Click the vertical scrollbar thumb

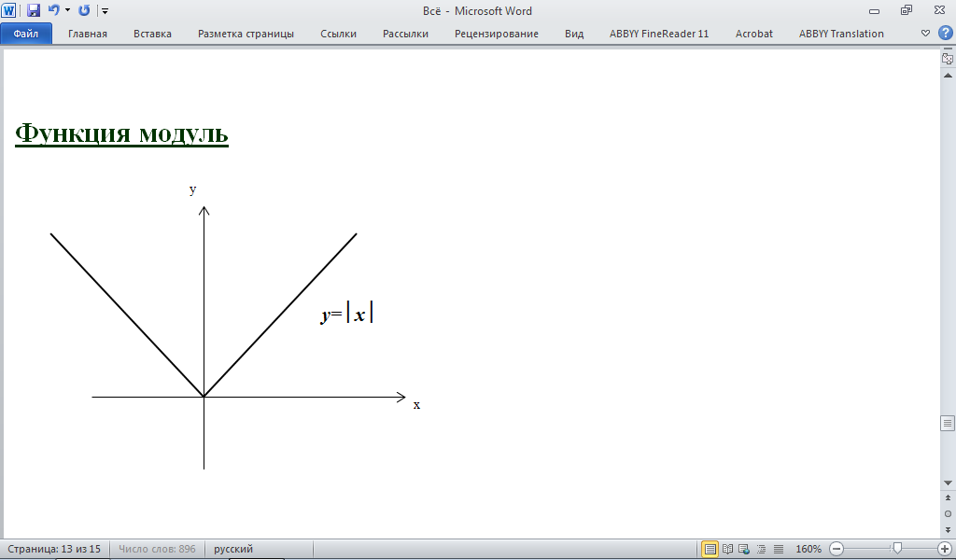tap(948, 423)
